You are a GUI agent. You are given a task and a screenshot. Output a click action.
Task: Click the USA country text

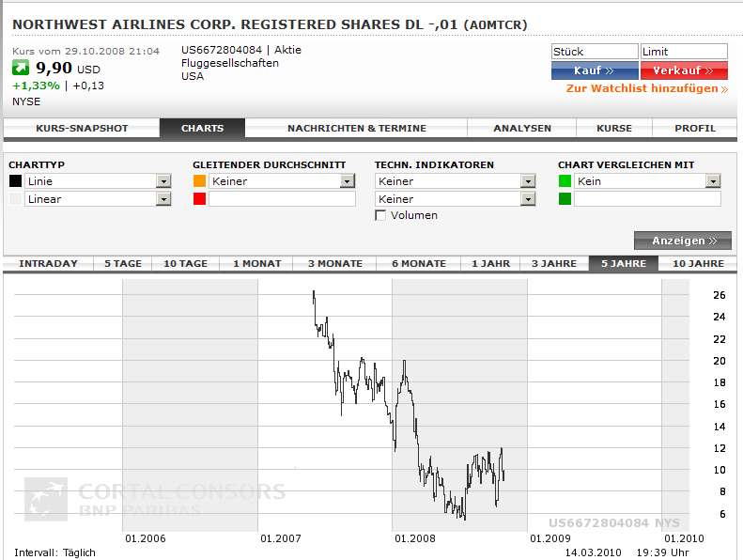click(193, 76)
